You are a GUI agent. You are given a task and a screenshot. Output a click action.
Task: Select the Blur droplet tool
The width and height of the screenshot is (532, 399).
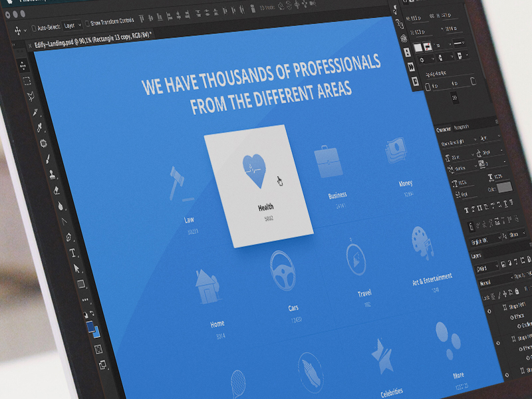61,205
